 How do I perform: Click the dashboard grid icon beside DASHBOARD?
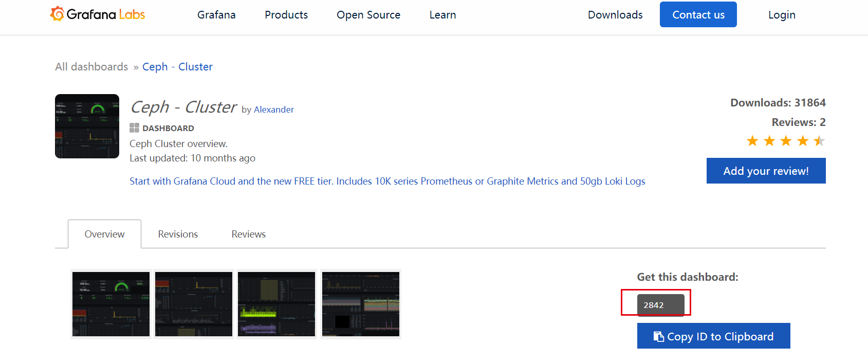(x=134, y=128)
